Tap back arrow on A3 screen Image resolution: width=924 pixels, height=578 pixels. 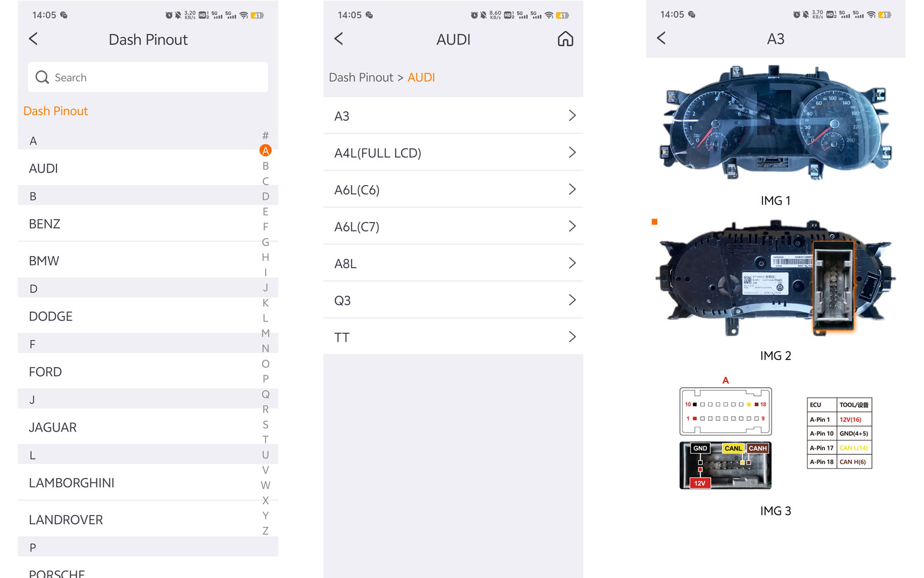[662, 39]
